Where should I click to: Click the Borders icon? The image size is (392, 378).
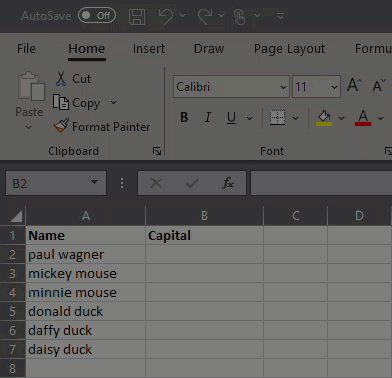pos(277,117)
